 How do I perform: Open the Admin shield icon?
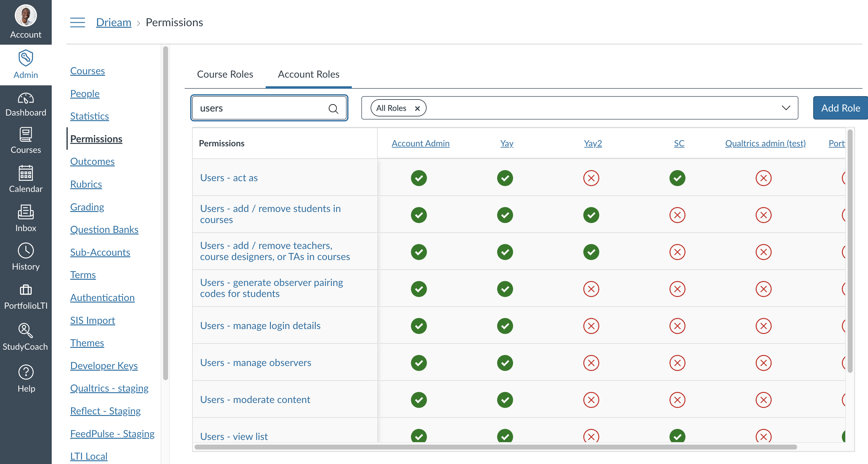(x=26, y=58)
